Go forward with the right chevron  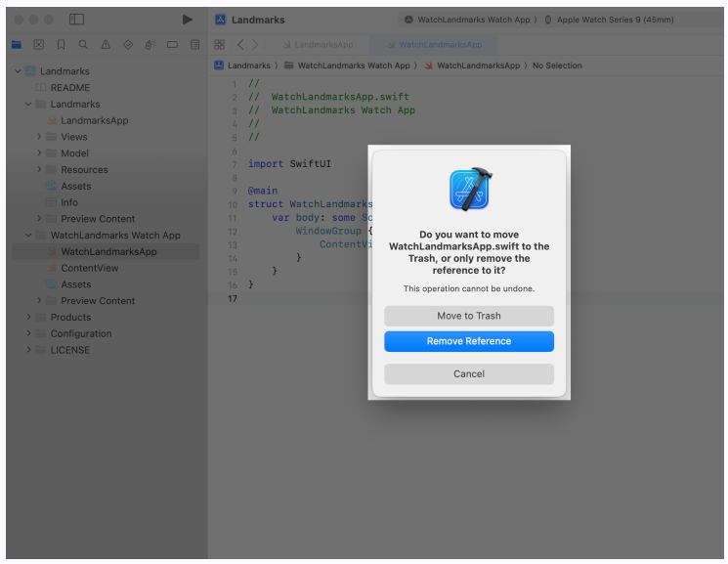pyautogui.click(x=255, y=45)
